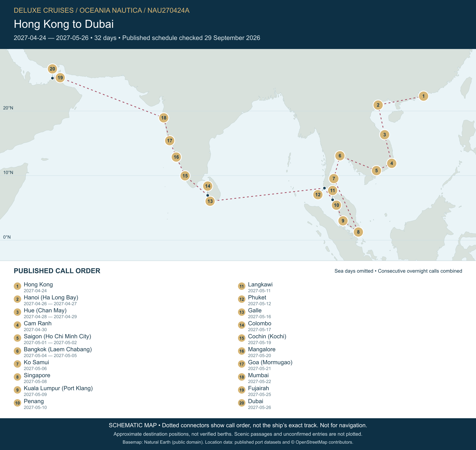The height and width of the screenshot is (450, 476).
Task: Click the Published Call Order heading
Action: click(57, 271)
